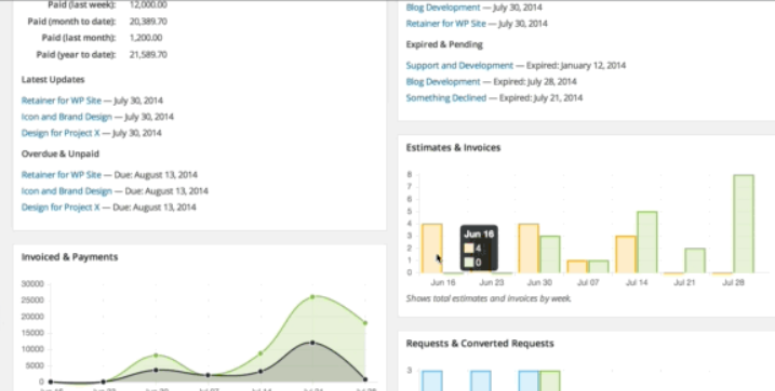The image size is (775, 391).
Task: Open Design for Project X under Latest Updates
Action: tap(60, 133)
